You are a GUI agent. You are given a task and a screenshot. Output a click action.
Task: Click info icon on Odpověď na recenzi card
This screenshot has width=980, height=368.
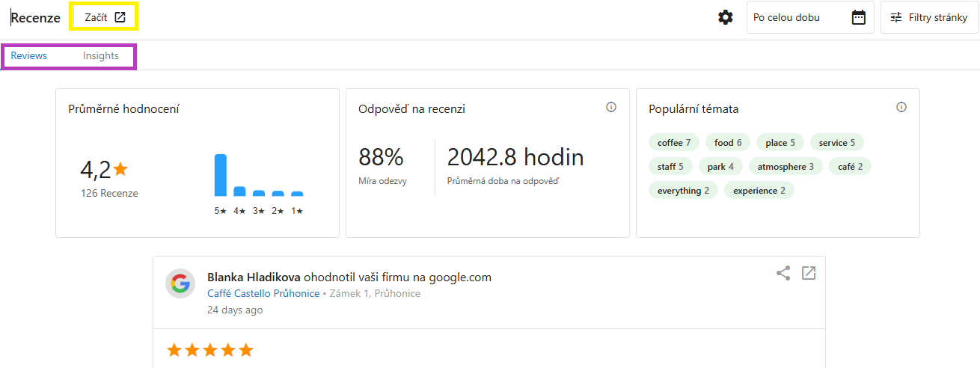tap(611, 108)
